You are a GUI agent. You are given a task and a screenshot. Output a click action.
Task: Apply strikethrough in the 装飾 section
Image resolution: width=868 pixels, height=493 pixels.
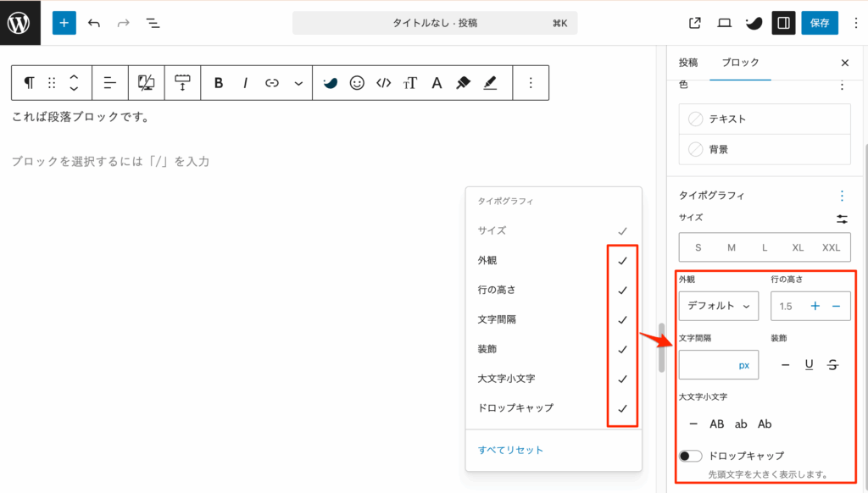click(x=832, y=364)
